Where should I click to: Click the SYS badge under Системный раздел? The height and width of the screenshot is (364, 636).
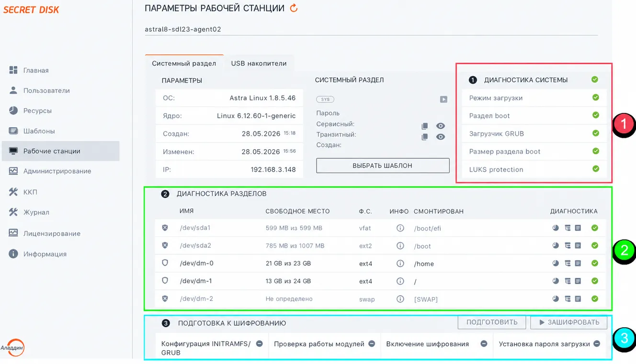[325, 99]
